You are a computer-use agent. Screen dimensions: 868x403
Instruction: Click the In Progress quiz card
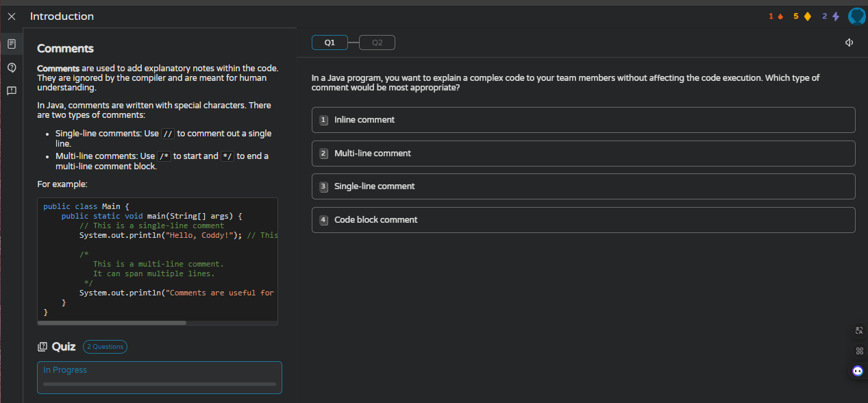tap(160, 378)
